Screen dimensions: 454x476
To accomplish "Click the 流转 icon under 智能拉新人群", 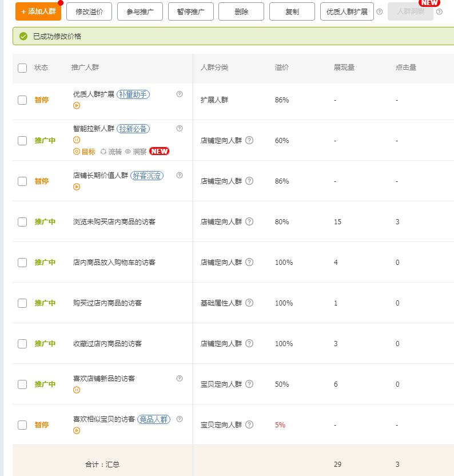I will (103, 152).
